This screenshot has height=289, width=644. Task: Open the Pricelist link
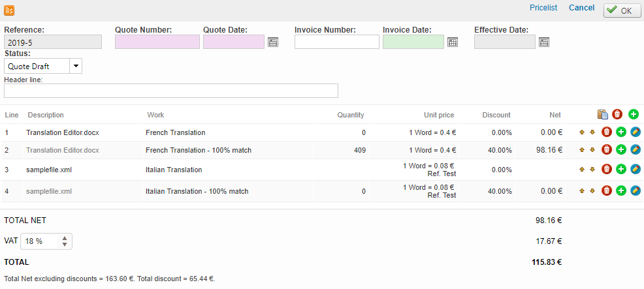(x=543, y=8)
